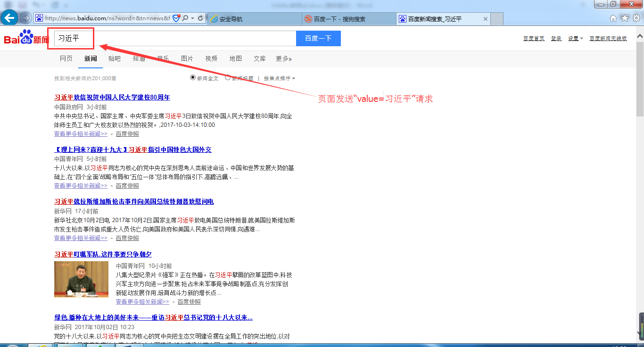Expand the 按焦点排序 sort dropdown

[280, 78]
